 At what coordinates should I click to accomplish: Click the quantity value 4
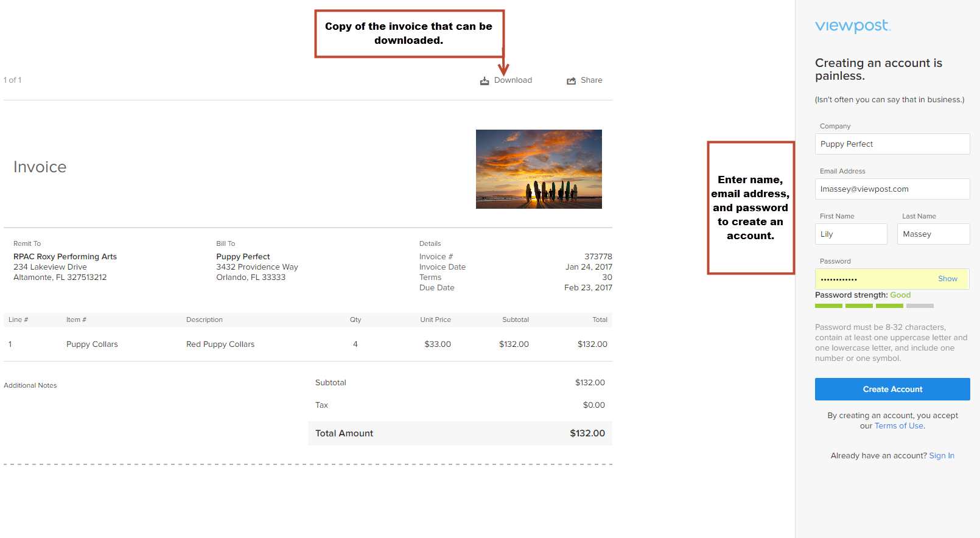pos(355,344)
